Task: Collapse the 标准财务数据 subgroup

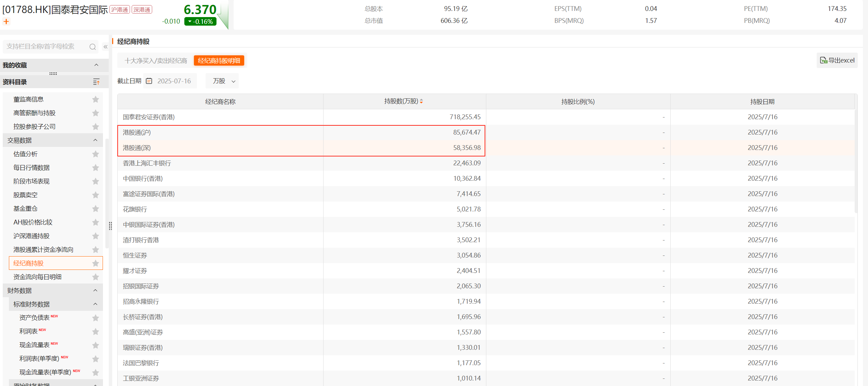Action: (95, 304)
